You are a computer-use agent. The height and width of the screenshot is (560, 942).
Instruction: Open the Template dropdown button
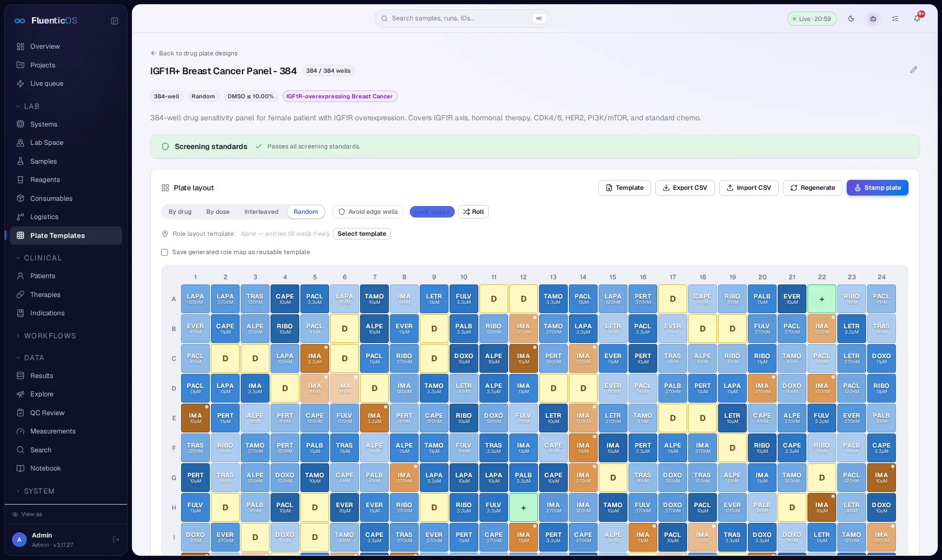point(624,188)
